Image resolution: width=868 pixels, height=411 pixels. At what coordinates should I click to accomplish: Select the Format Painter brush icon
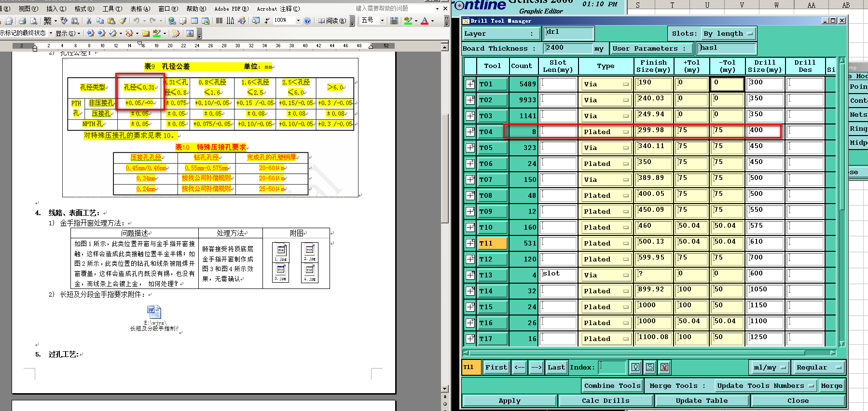click(123, 21)
